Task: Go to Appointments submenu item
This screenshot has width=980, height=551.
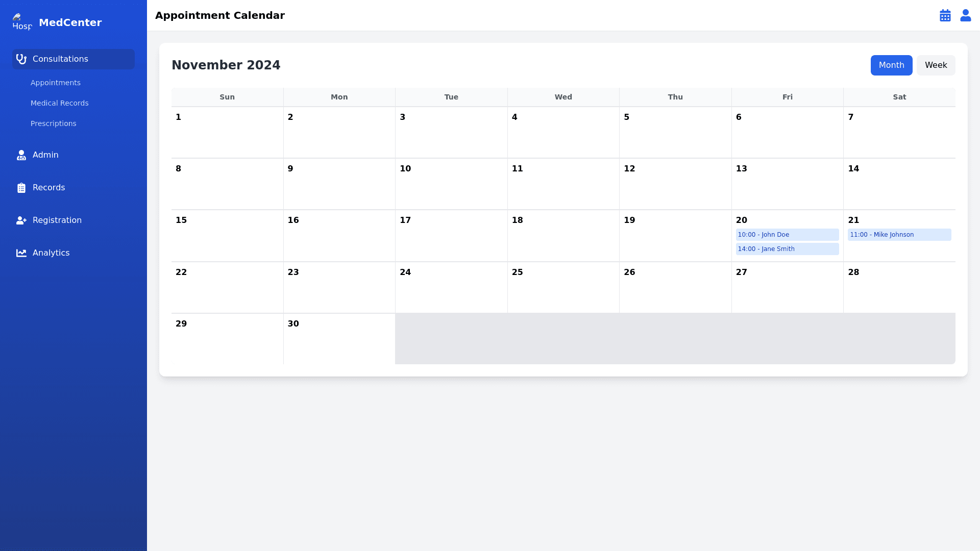Action: [56, 83]
